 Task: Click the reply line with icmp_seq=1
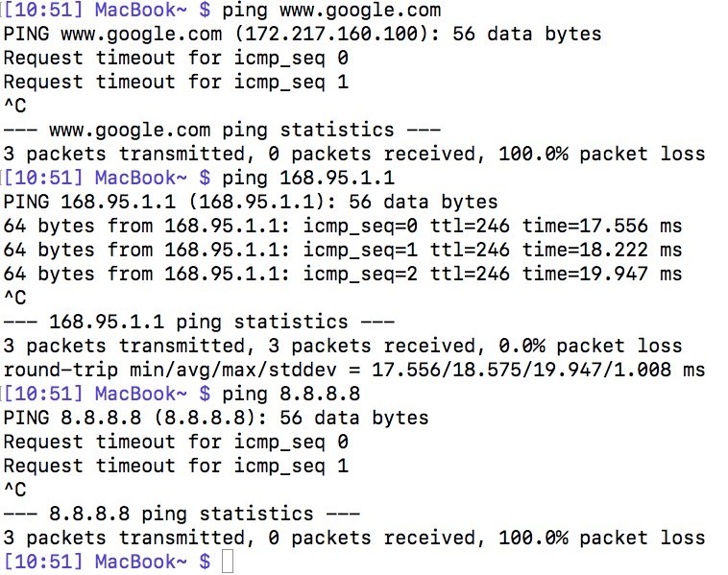pyautogui.click(x=343, y=251)
